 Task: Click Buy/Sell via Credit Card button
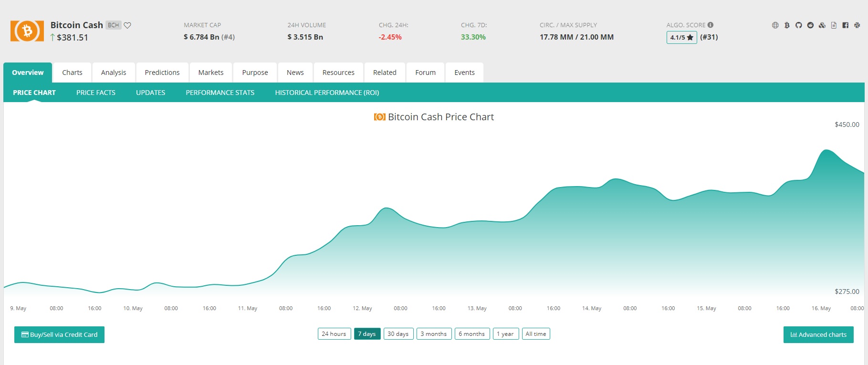pyautogui.click(x=59, y=334)
